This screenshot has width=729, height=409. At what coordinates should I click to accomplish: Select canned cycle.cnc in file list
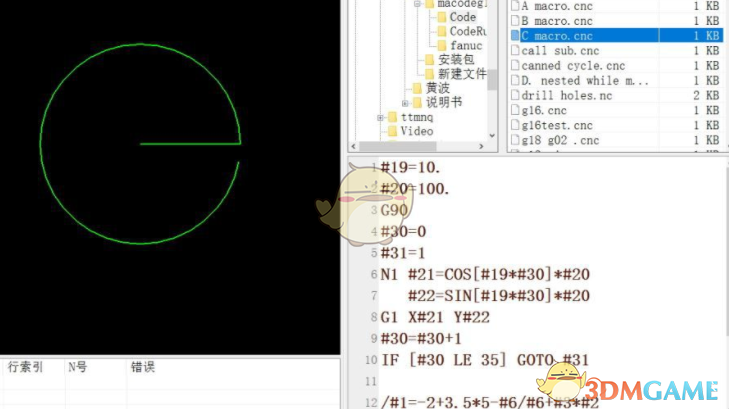point(573,65)
